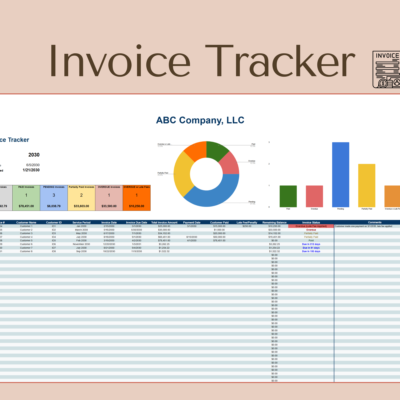
Task: Click the green Paid donut segment
Action: [216, 150]
